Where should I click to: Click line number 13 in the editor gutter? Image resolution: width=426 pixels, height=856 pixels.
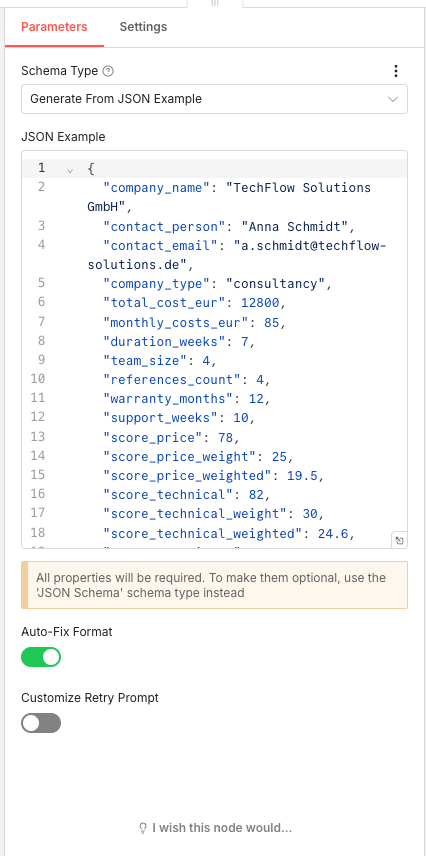(x=38, y=437)
